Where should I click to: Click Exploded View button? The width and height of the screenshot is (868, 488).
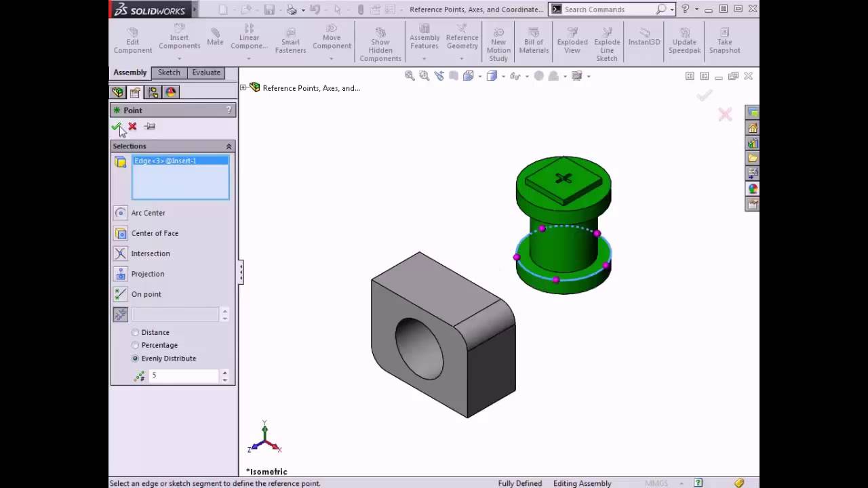pos(572,41)
